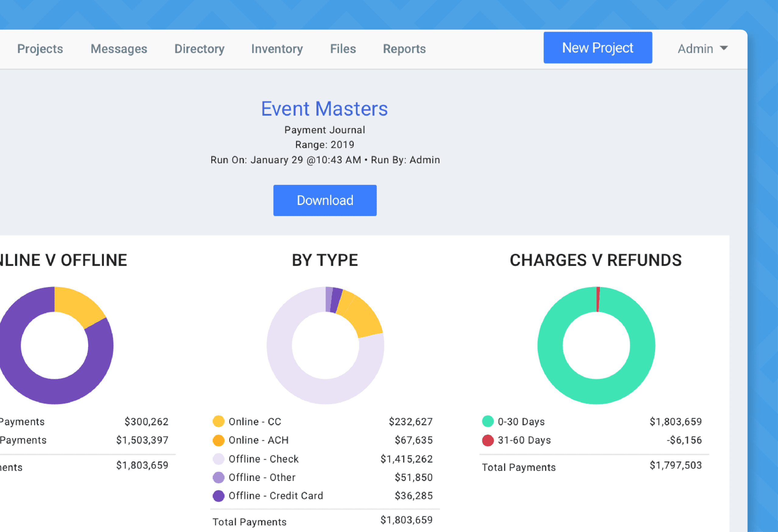Select the Offline - Other label
Viewport: 778px width, 532px height.
click(x=262, y=477)
